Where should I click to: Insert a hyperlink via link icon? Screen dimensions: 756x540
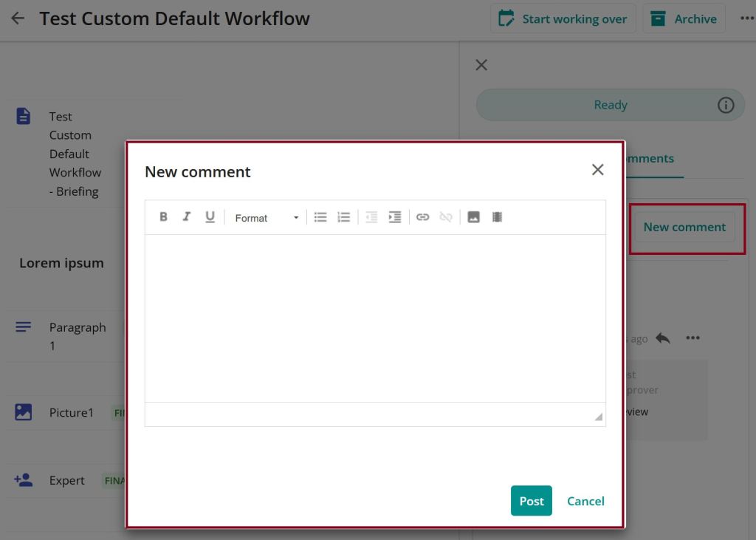(422, 217)
